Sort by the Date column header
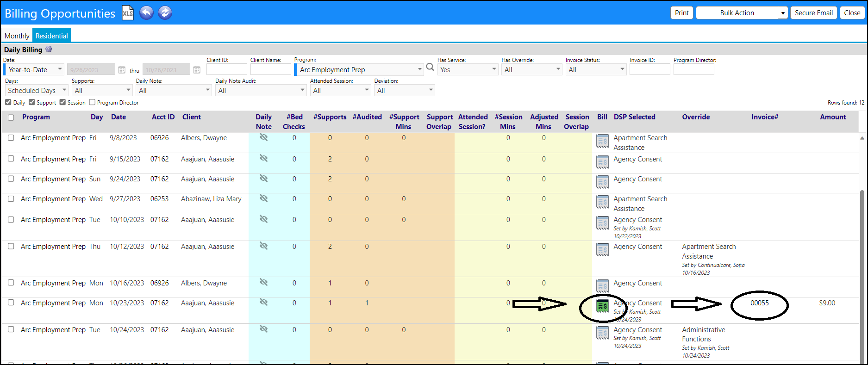 click(x=119, y=117)
